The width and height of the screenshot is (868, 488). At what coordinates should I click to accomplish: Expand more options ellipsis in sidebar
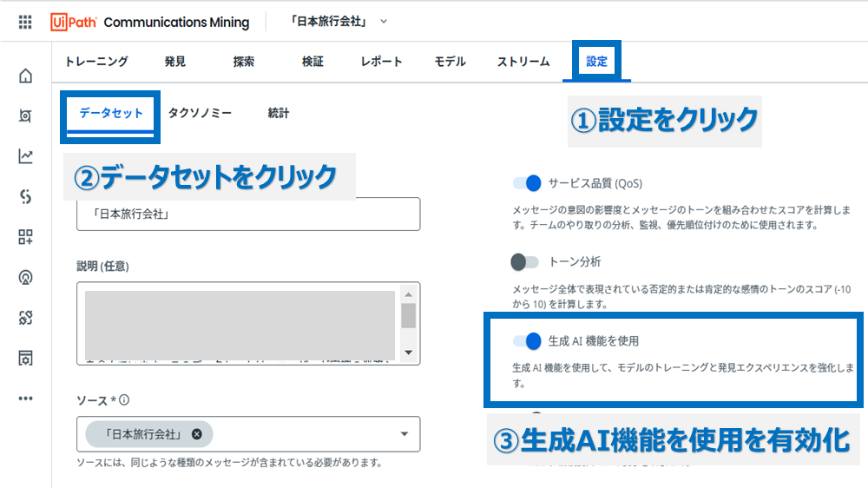(x=25, y=399)
